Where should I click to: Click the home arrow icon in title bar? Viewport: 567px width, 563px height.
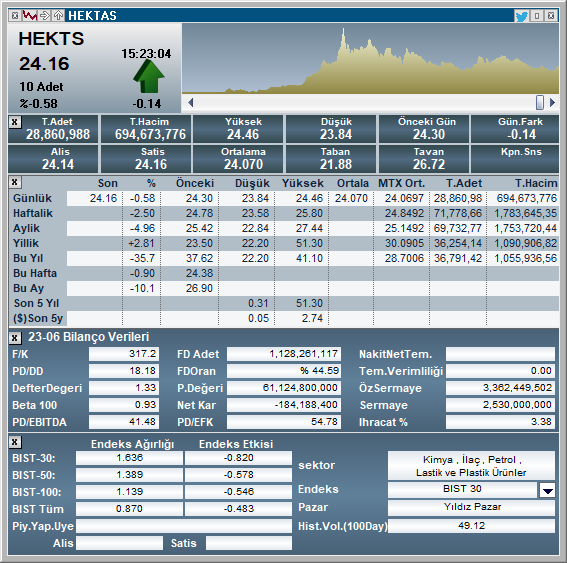pos(58,16)
